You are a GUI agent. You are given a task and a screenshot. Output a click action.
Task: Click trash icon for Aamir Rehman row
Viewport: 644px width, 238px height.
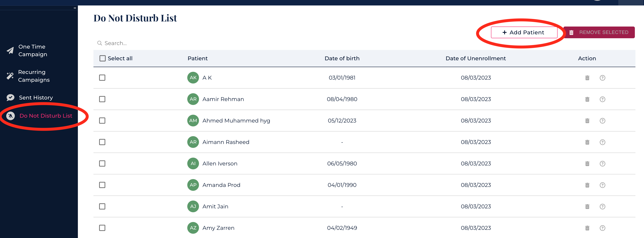click(587, 99)
